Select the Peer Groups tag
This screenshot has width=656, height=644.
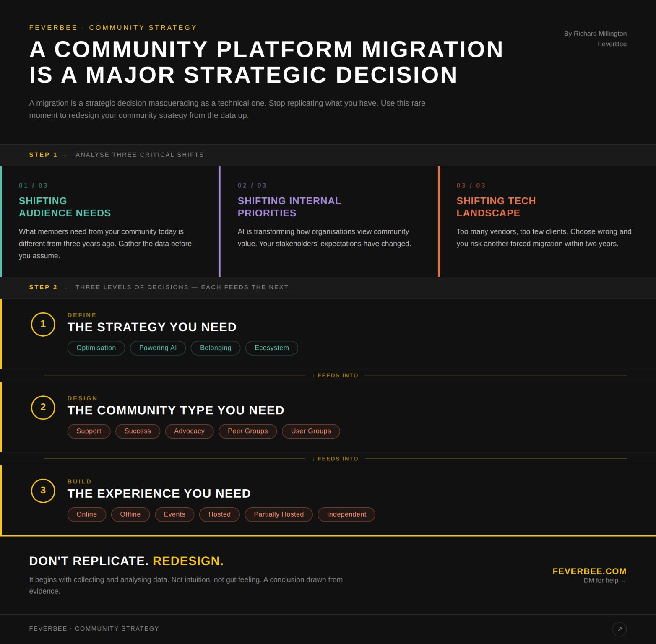point(247,431)
